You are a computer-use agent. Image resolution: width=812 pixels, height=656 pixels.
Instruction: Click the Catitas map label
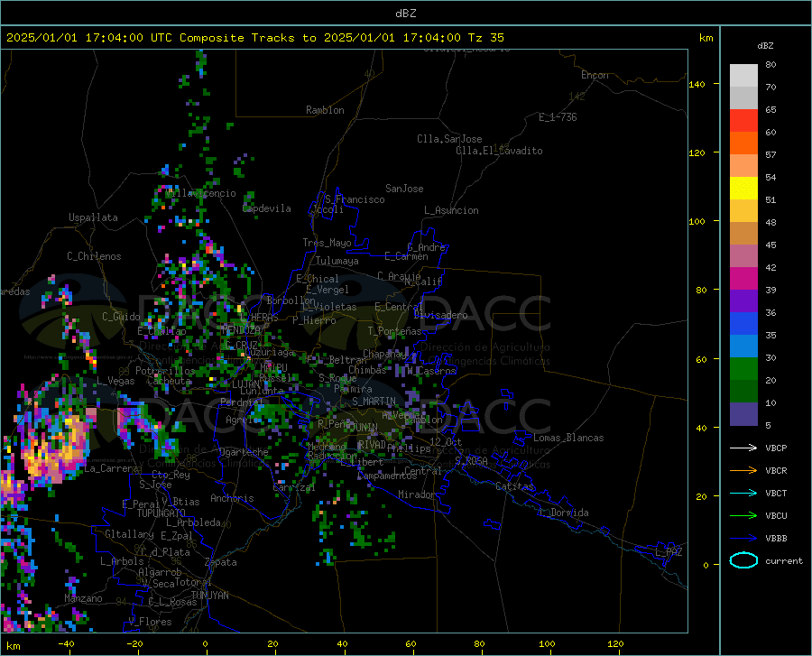point(514,486)
